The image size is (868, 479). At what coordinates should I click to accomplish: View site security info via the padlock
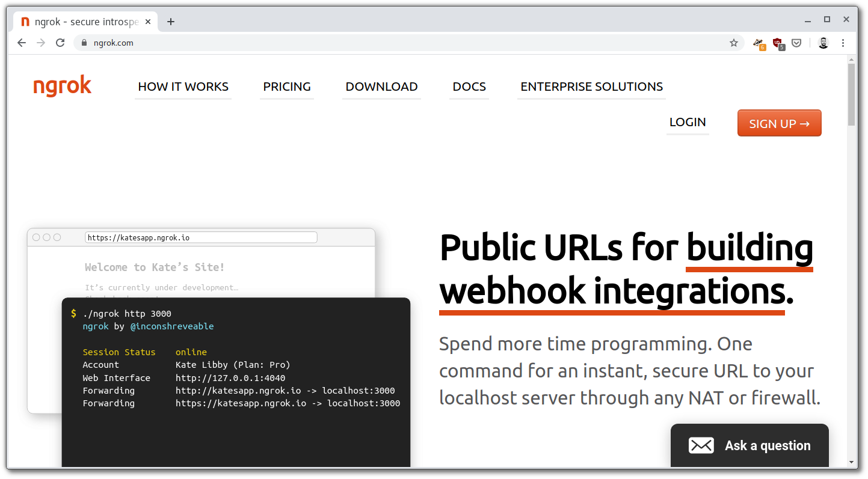click(x=84, y=43)
